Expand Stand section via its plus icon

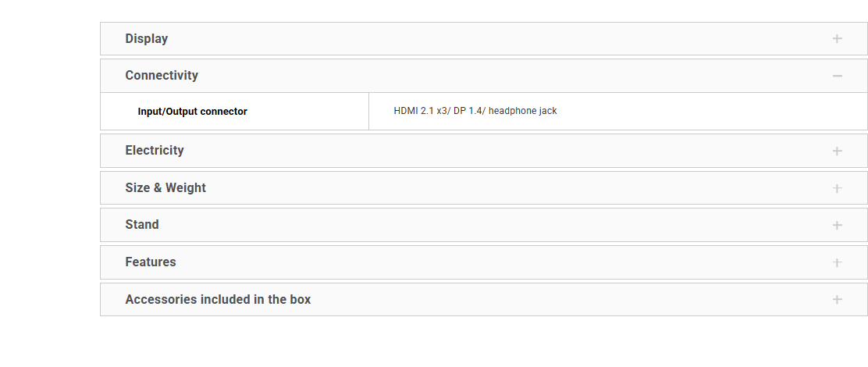point(837,225)
